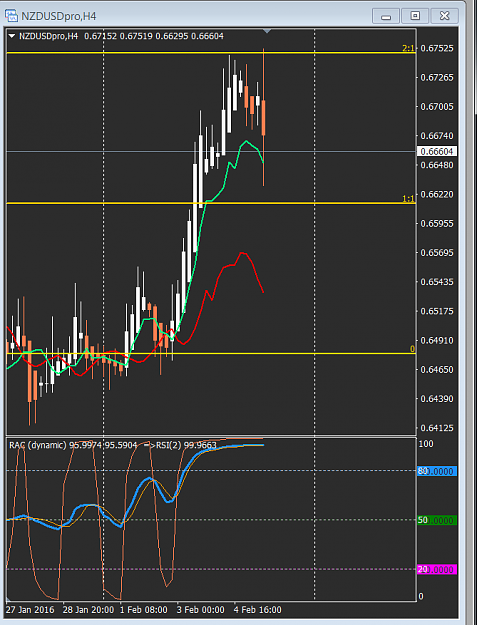Image resolution: width=477 pixels, height=625 pixels.
Task: Click the NZDUSDpro,H4 OHLC header text
Action: pyautogui.click(x=122, y=36)
